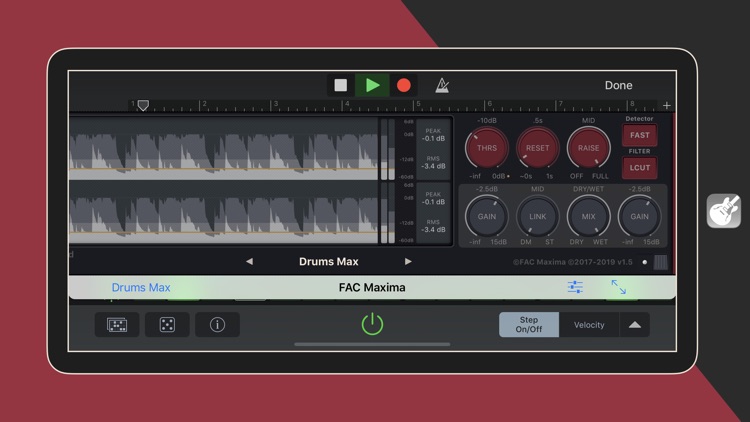Adjust the red RAISE knob

pos(588,148)
